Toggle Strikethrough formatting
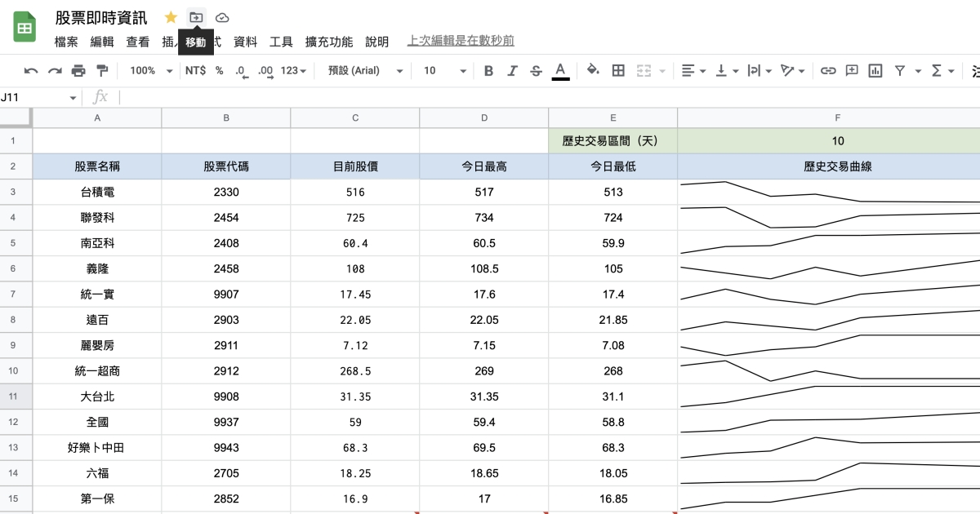Viewport: 980px width, 514px height. (536, 71)
